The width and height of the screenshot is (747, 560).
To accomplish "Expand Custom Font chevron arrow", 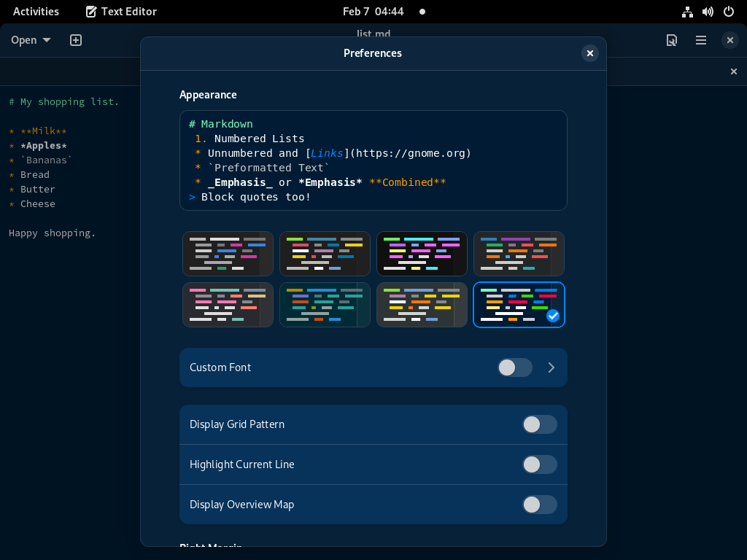I will (x=551, y=367).
